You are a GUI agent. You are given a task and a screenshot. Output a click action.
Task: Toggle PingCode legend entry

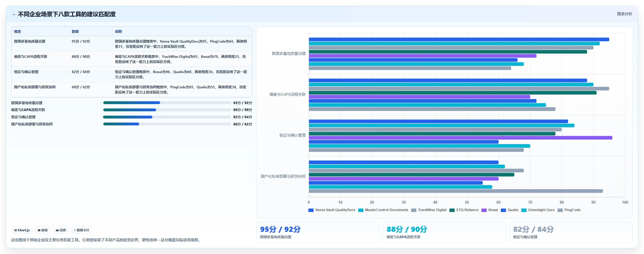569,210
